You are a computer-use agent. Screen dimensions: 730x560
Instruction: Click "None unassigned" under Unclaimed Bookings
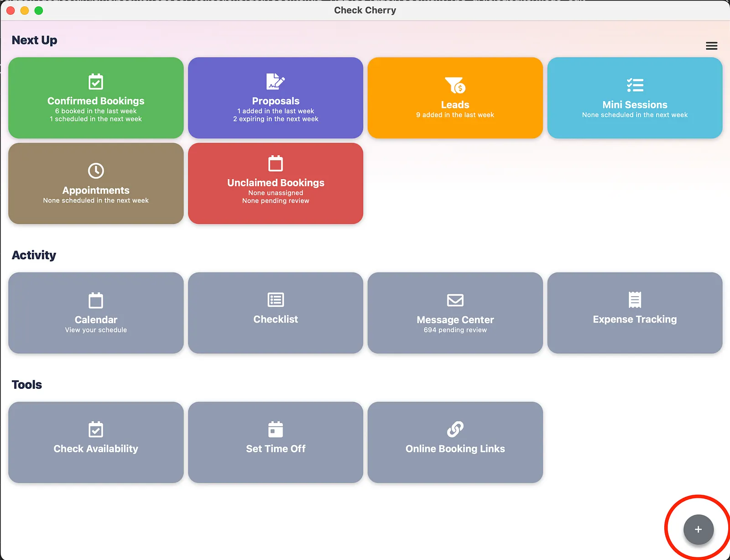276,193
